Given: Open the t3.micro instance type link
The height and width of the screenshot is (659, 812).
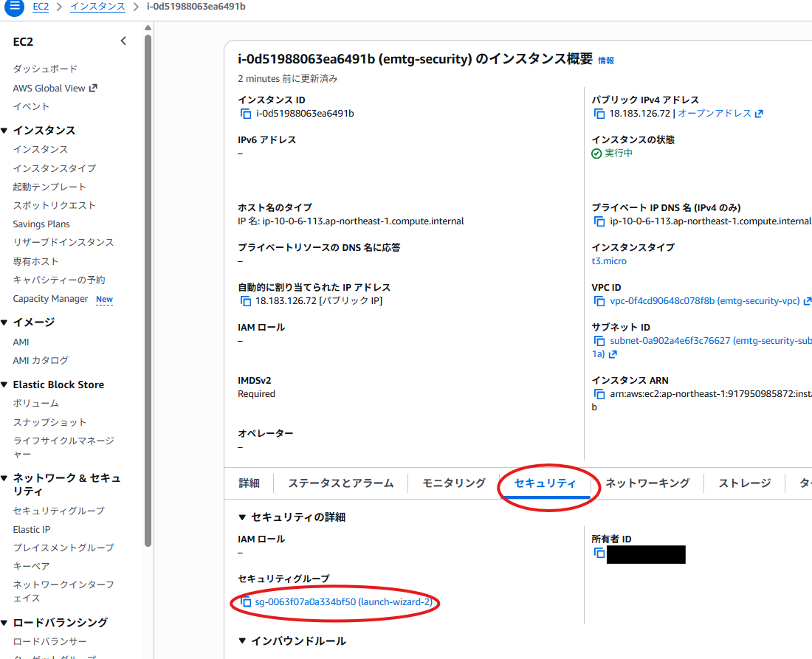Looking at the screenshot, I should click(609, 261).
